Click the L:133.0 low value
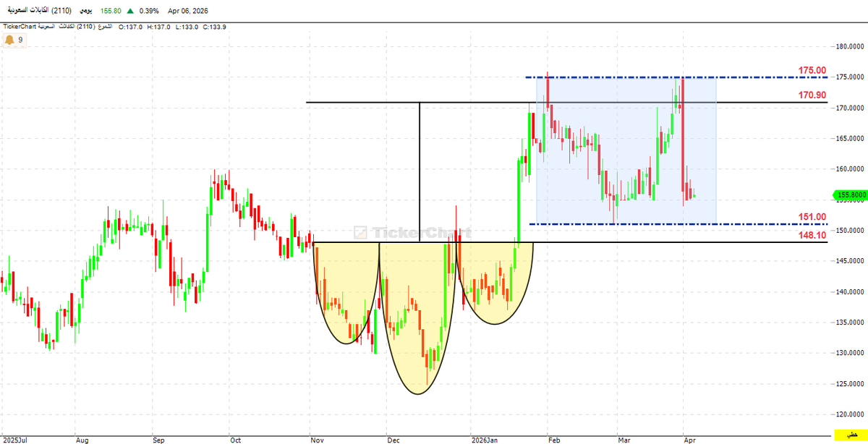 [186, 26]
